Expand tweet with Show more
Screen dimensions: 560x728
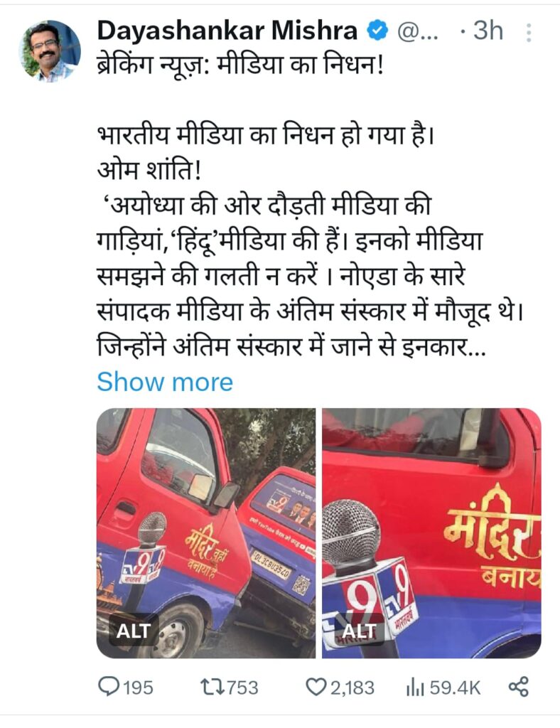165,382
